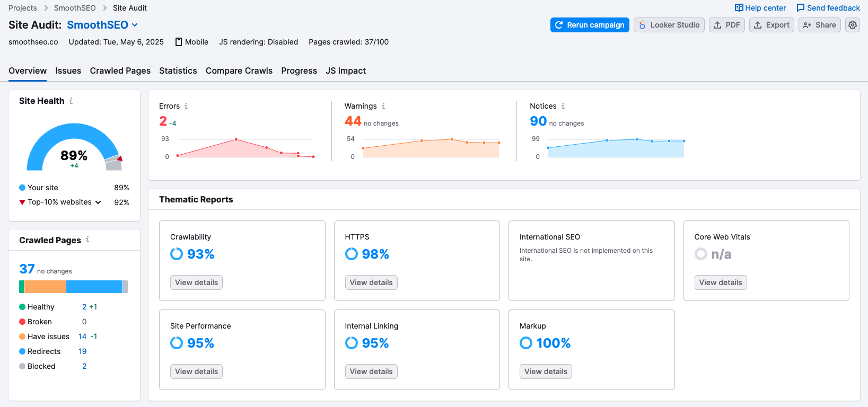Click the Site Health 89% gauge
The height and width of the screenshot is (407, 868).
[74, 147]
